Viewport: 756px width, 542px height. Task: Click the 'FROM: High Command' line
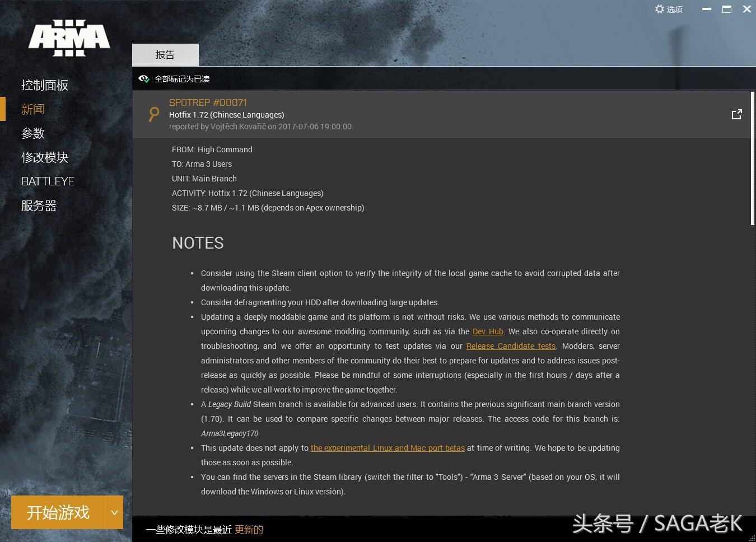click(212, 149)
